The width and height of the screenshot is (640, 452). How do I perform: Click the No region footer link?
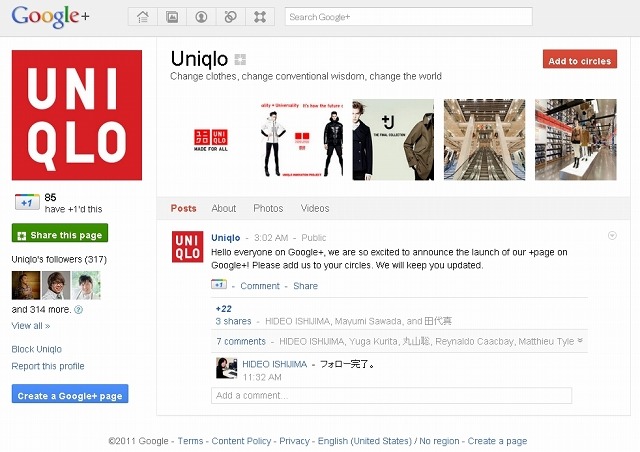439,441
